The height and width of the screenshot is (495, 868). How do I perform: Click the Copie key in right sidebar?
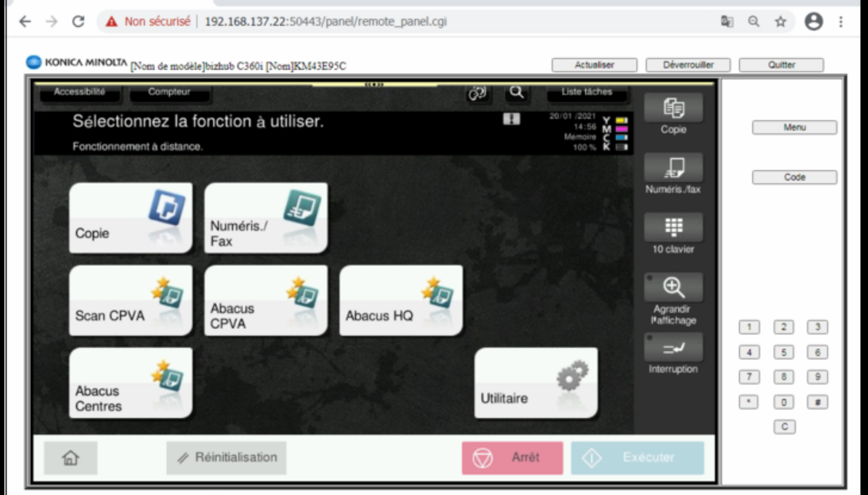pos(673,109)
